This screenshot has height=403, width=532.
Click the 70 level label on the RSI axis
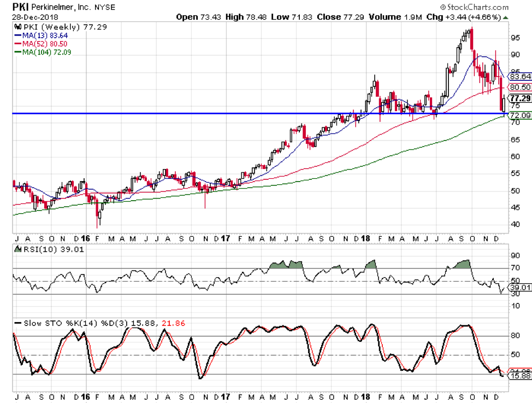[x=516, y=268]
